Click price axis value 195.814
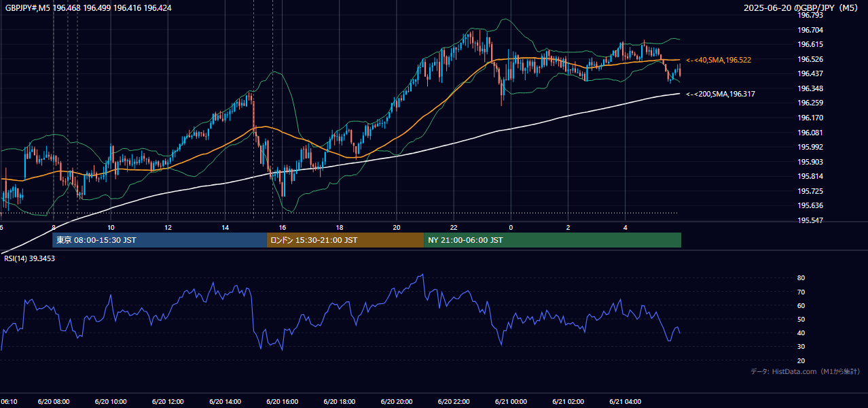868x408 pixels. [810, 176]
